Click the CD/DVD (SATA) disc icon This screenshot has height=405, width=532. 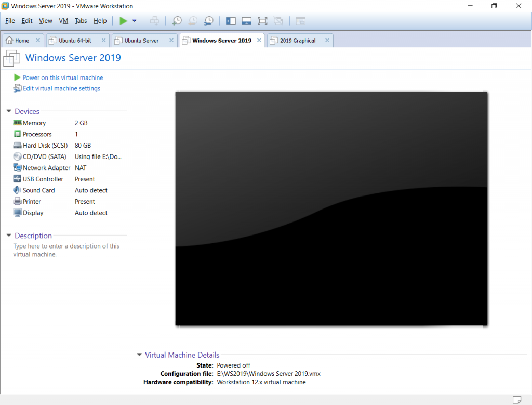[x=17, y=156]
